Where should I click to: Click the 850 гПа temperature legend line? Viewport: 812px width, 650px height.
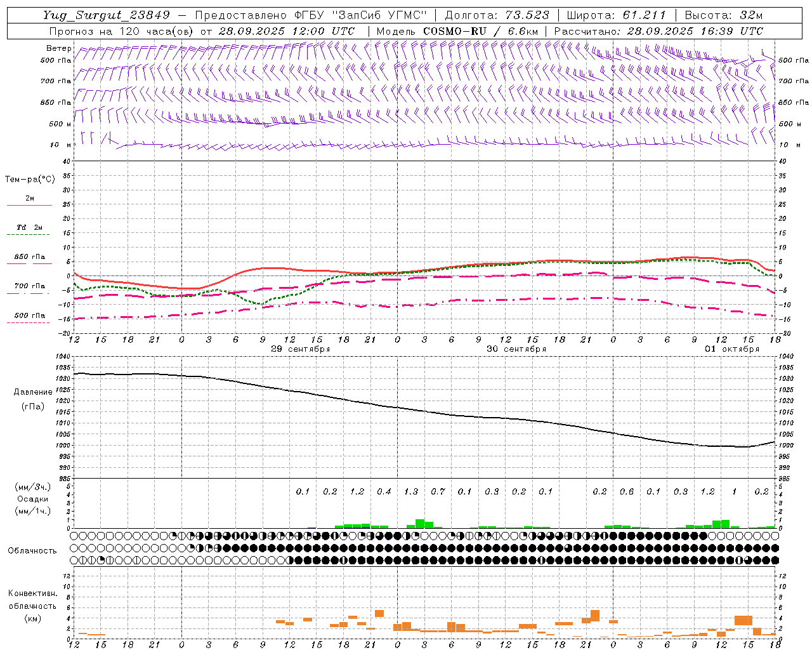point(29,264)
